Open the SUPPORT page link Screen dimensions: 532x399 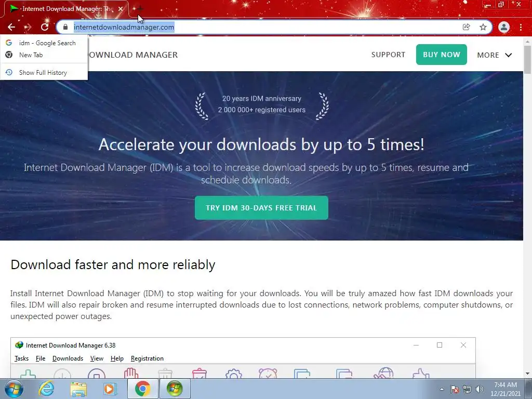[388, 55]
